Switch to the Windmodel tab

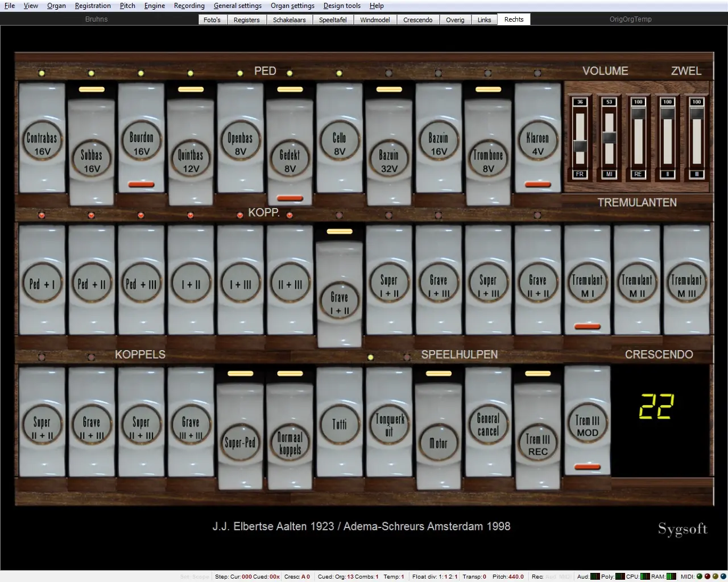pyautogui.click(x=375, y=19)
